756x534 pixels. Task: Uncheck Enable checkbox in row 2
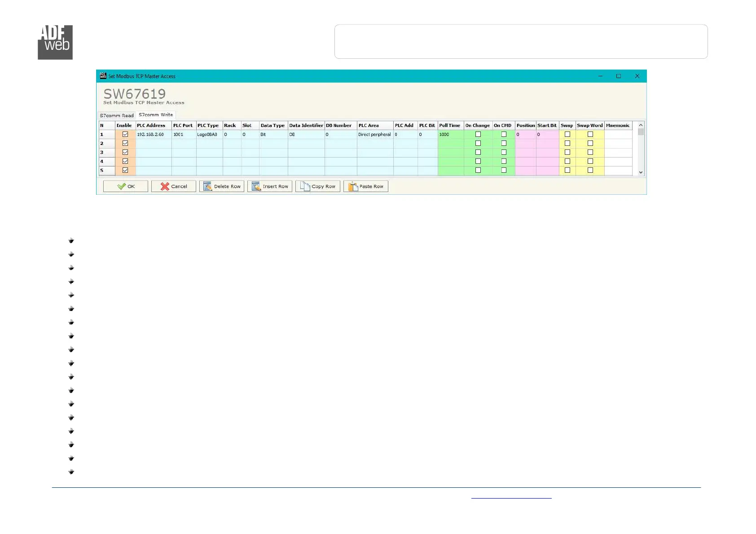coord(125,143)
